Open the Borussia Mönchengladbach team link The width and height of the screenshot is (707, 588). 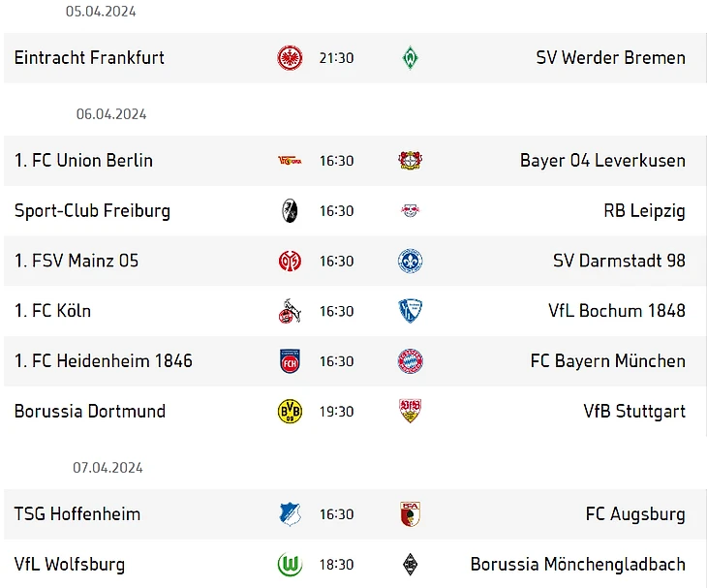577,565
